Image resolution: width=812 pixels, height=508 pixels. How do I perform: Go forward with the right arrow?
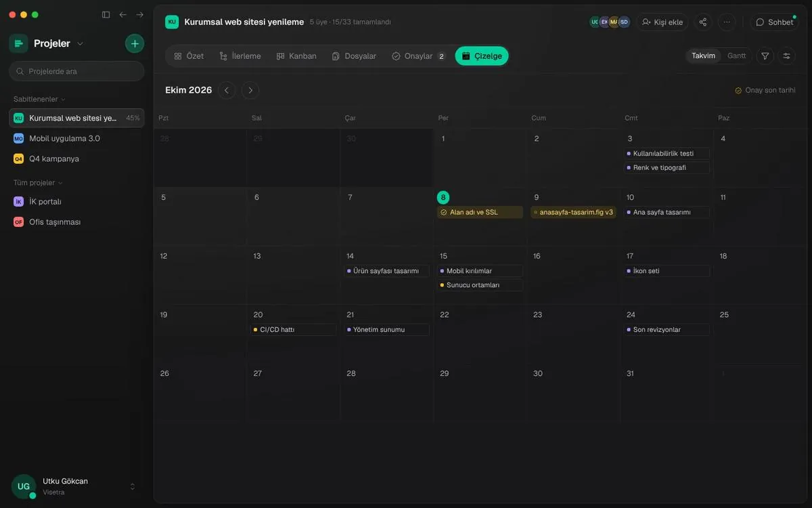139,14
